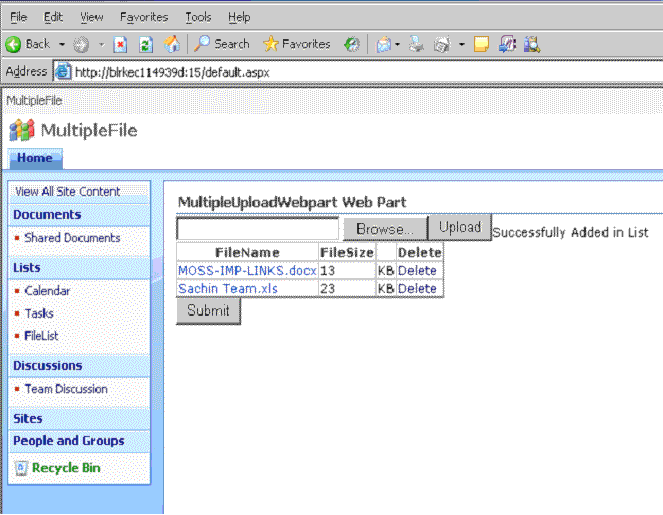Click the History toolbar icon
The image size is (663, 515).
pos(352,44)
